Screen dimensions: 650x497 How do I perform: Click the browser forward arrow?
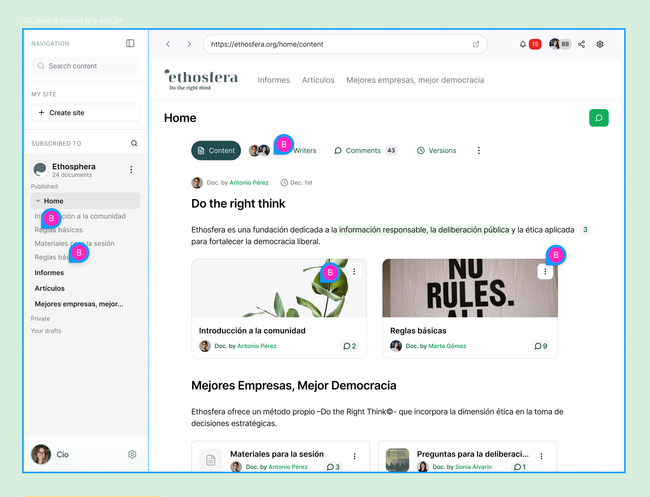click(187, 44)
